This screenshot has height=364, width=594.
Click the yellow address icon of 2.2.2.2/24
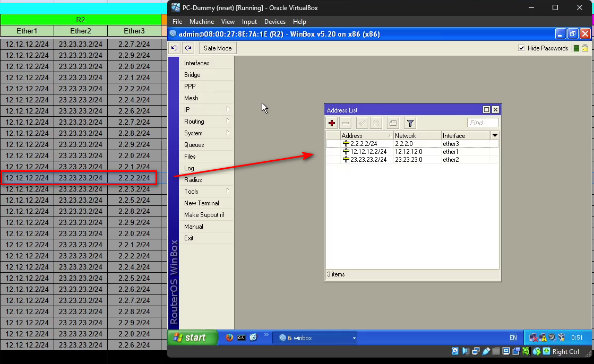(x=346, y=144)
